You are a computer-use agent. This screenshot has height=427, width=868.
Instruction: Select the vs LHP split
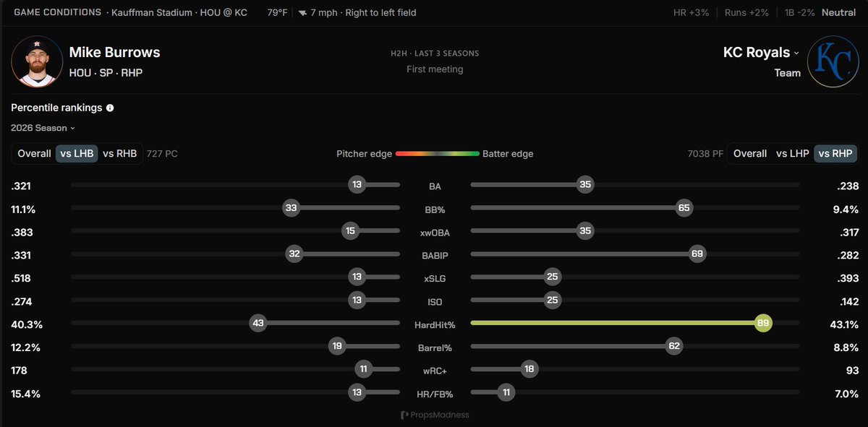[x=792, y=153]
